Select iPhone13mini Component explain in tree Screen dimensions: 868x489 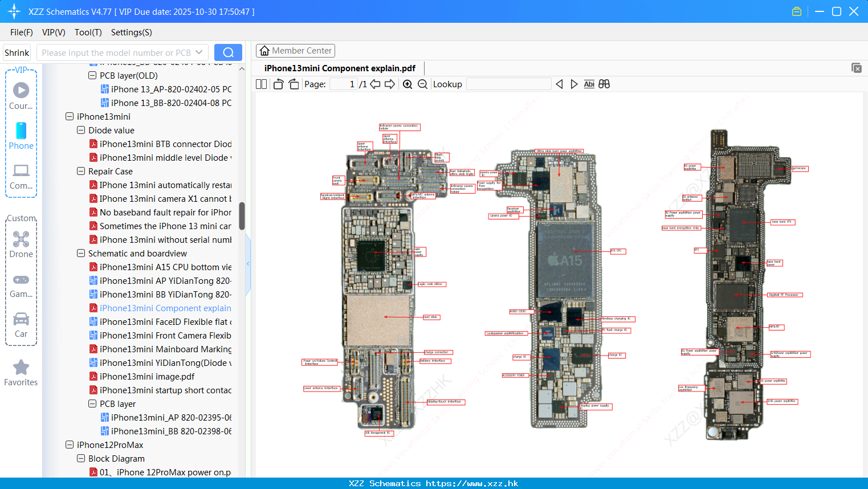160,308
